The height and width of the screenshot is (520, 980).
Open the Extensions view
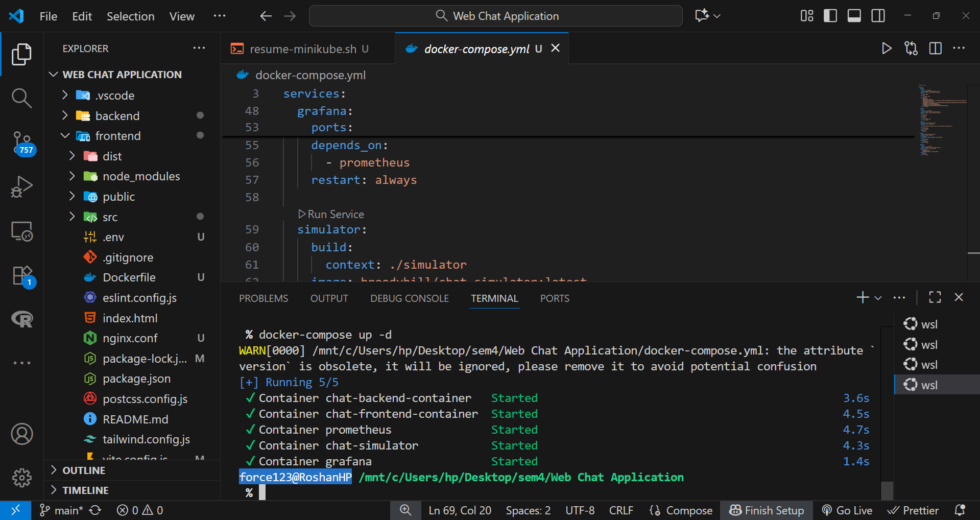pos(21,276)
